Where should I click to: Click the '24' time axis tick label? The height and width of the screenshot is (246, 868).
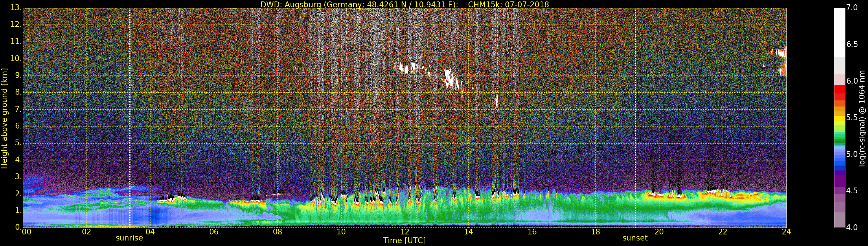(786, 232)
